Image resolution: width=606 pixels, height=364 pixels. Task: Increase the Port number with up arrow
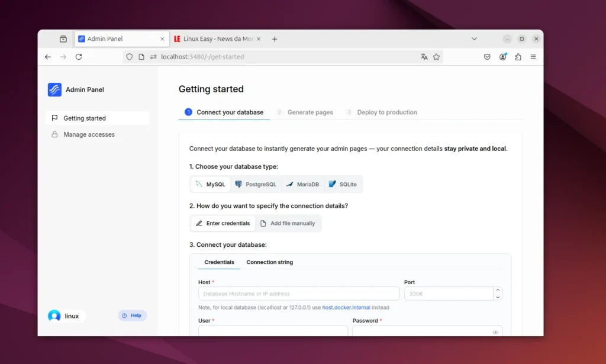pos(498,290)
